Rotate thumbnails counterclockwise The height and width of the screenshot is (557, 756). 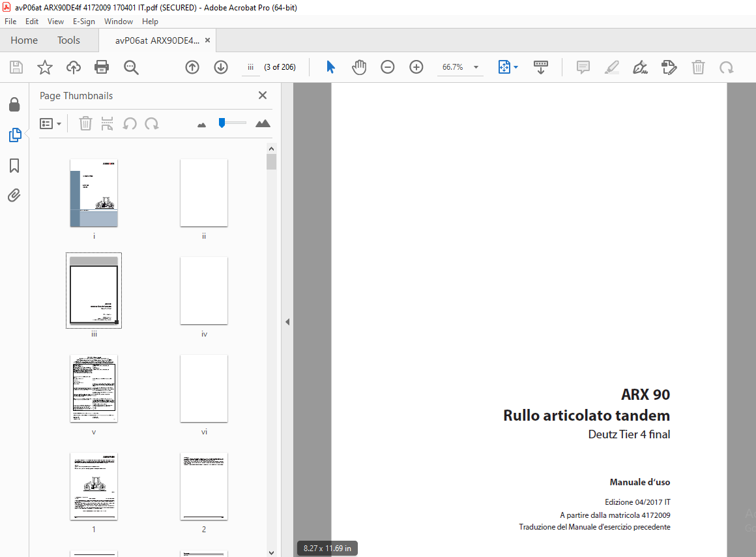[130, 123]
